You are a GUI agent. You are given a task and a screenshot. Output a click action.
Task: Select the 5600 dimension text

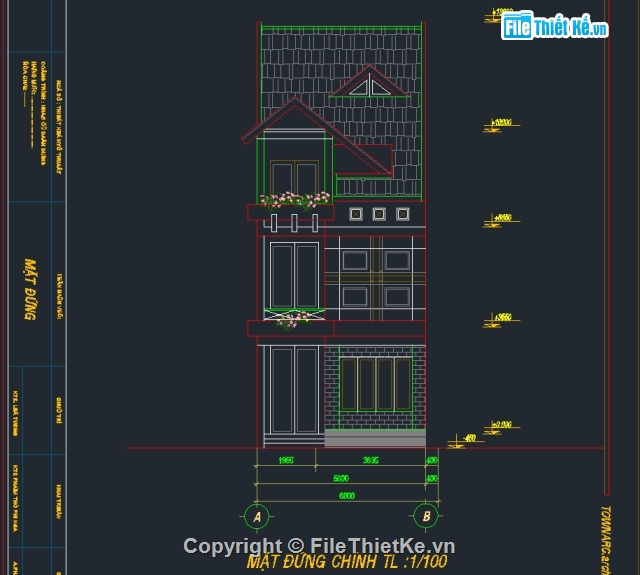pyautogui.click(x=341, y=478)
